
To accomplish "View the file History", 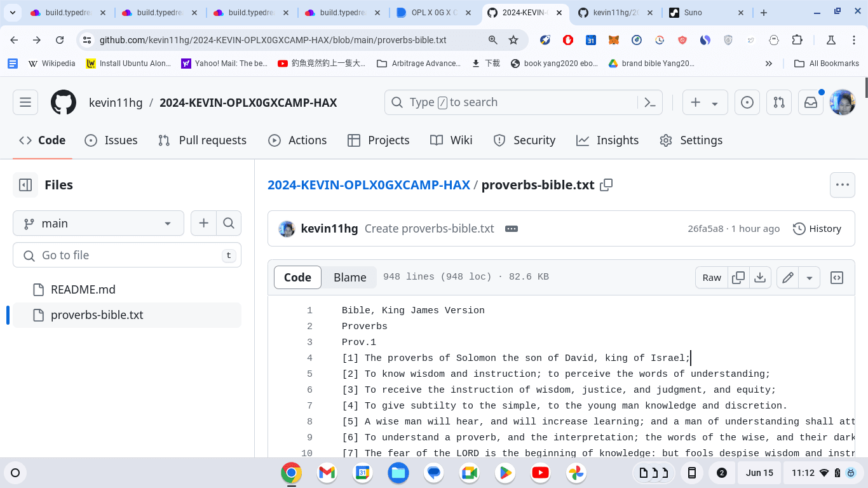I will coord(817,229).
